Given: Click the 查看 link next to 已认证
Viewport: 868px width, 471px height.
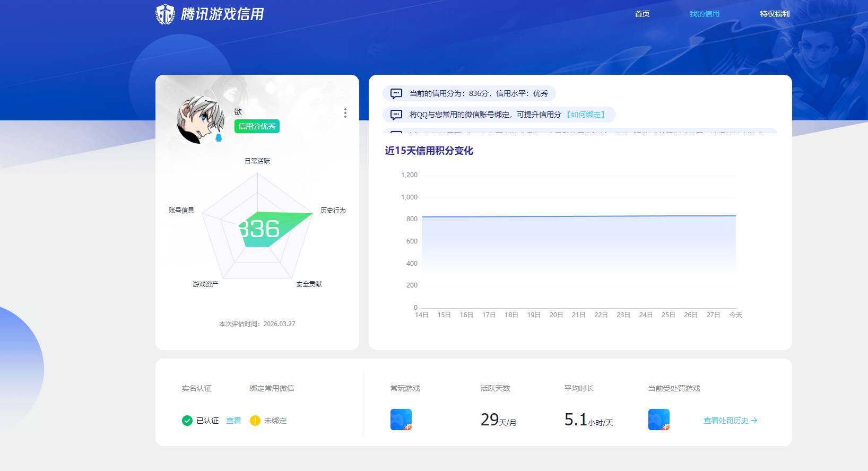Looking at the screenshot, I should pyautogui.click(x=233, y=421).
